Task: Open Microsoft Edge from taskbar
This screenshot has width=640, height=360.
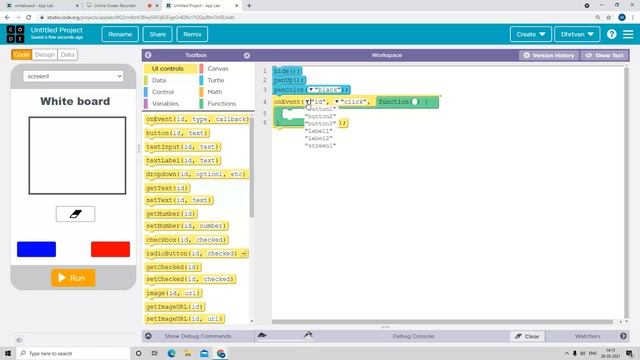Action: coord(171,353)
